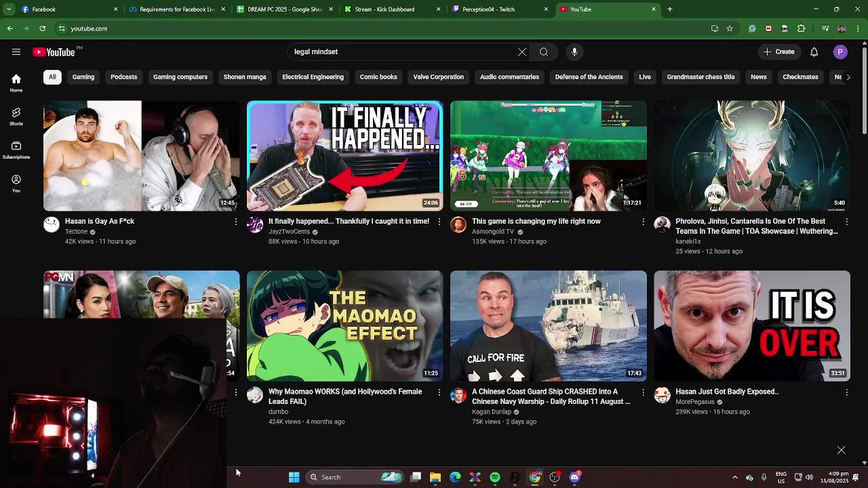This screenshot has width=868, height=488.
Task: Select the Shonen manga filter chip
Action: coord(245,77)
